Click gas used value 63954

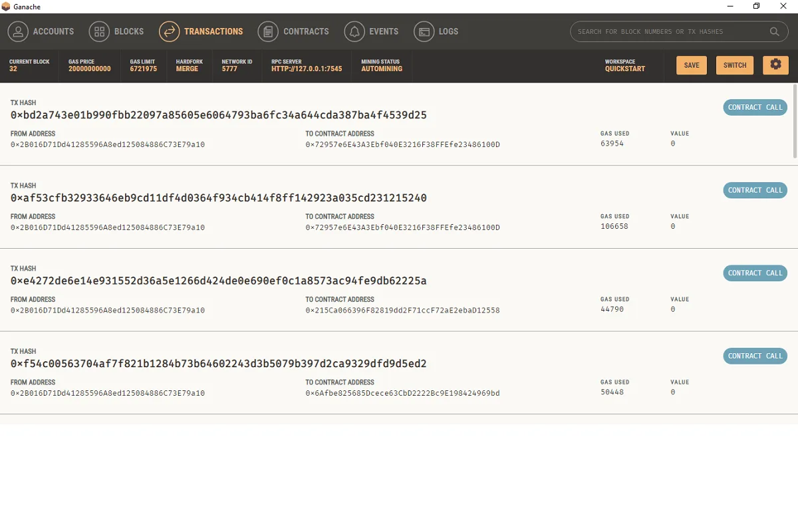click(612, 144)
